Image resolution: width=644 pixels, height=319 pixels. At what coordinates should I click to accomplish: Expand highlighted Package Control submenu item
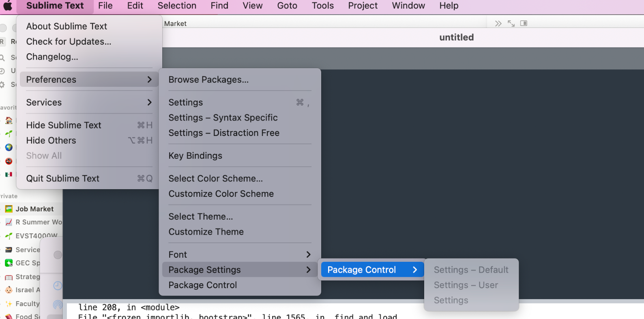(x=372, y=270)
